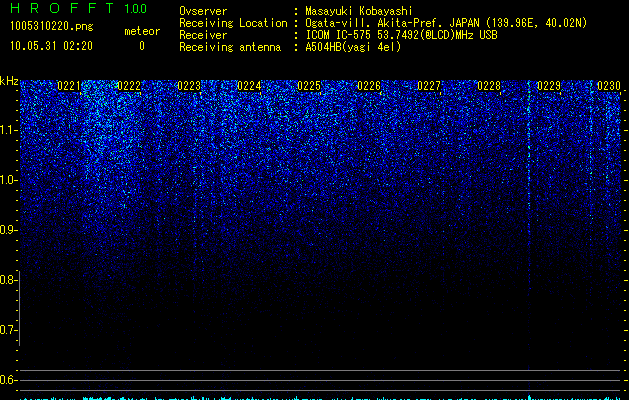Click time marker 0230

coord(609,86)
